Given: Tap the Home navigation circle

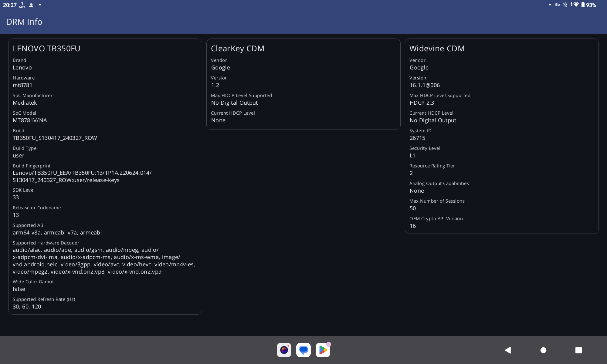Looking at the screenshot, I should point(543,350).
